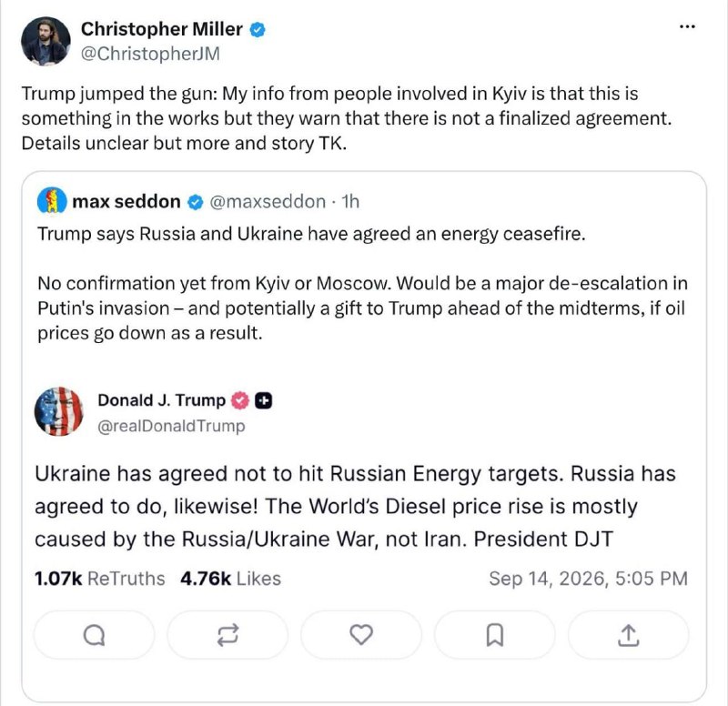Click Christopher Miller's profile avatar

[45, 41]
